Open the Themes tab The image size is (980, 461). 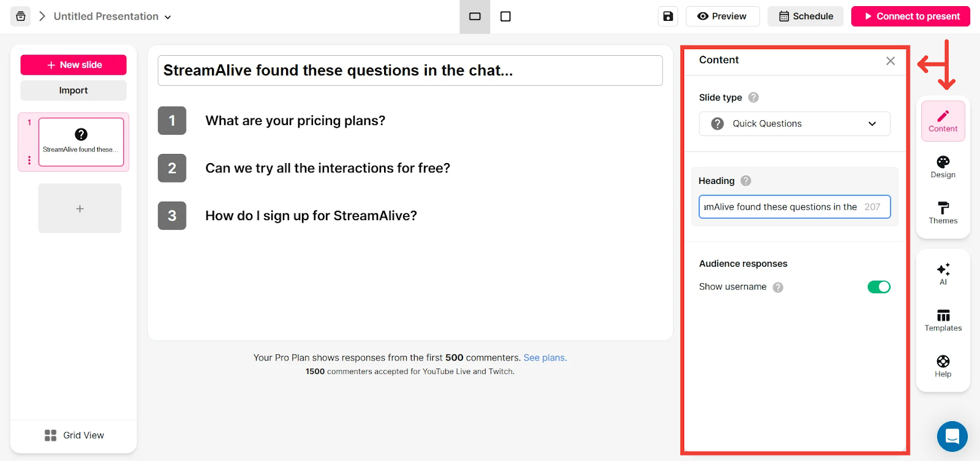click(943, 213)
